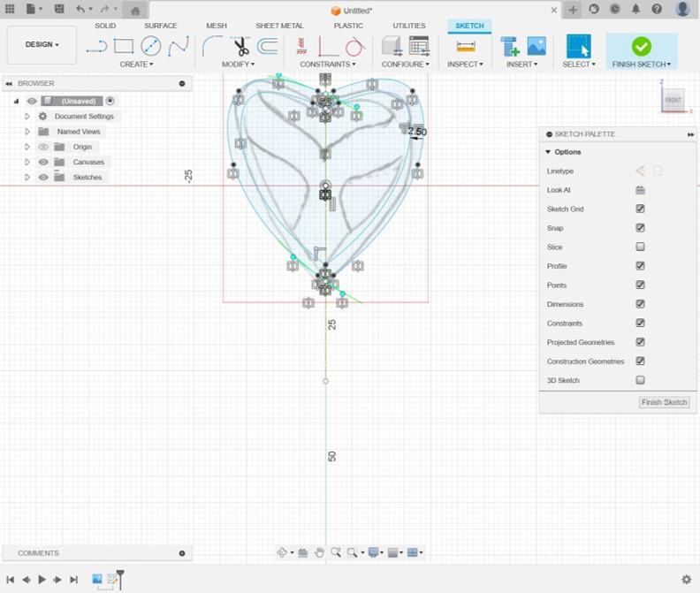Click the FRONT face of the ViewCube
700x593 pixels.
tap(673, 101)
